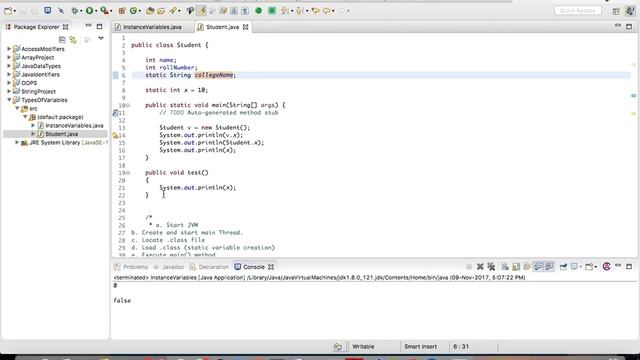Select the OOPS project
Screen dimensions: 640x360
[29, 83]
